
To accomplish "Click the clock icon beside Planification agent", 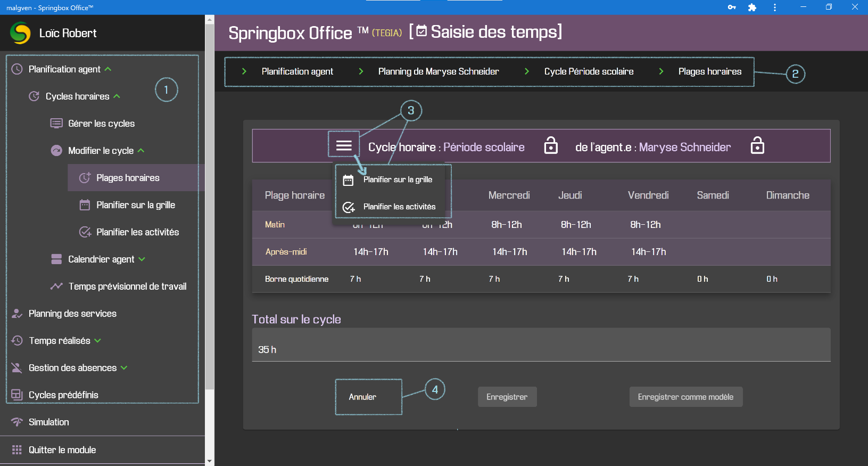I will pos(17,69).
